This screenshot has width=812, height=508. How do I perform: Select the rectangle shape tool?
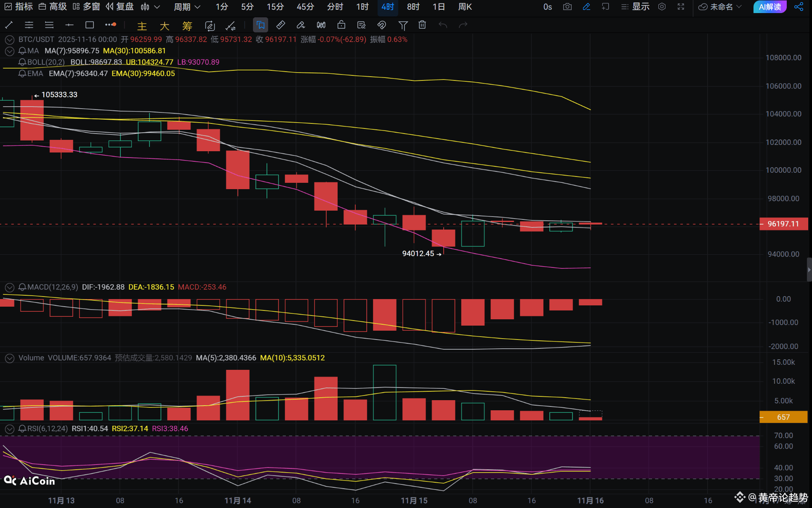89,25
